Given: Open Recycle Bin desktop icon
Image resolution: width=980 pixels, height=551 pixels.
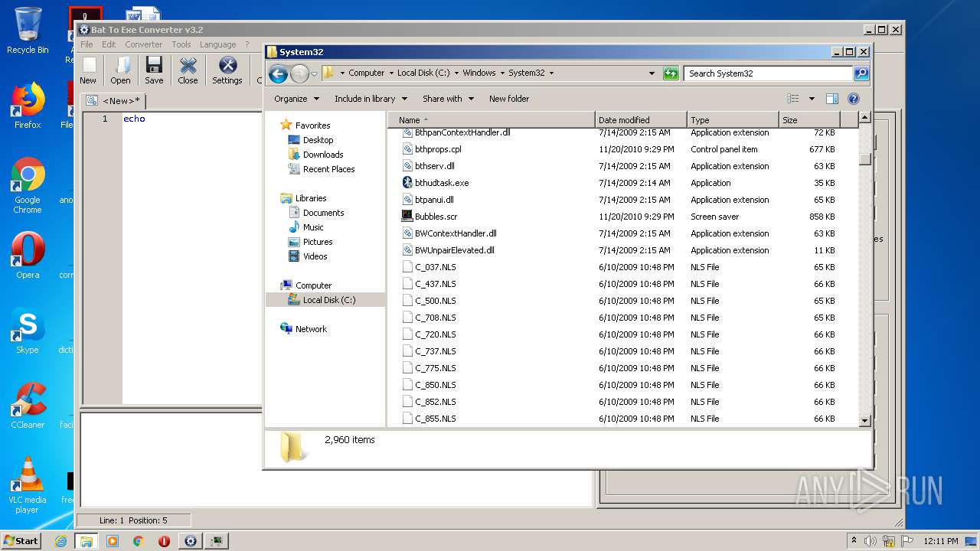Looking at the screenshot, I should point(28,31).
